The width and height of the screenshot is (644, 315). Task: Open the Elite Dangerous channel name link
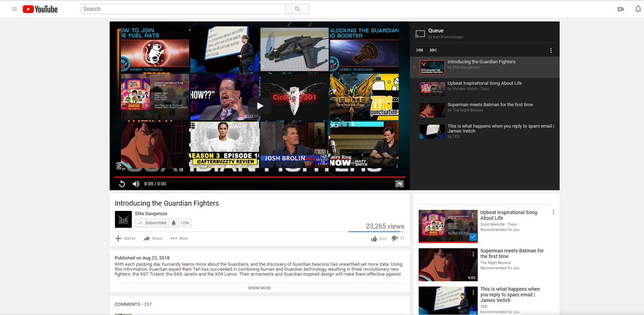click(x=151, y=214)
